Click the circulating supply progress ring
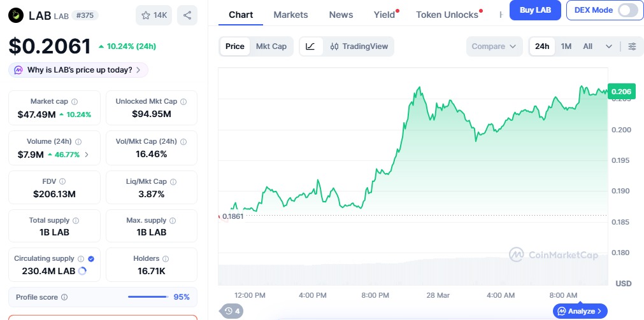This screenshot has height=320, width=644. 82,271
